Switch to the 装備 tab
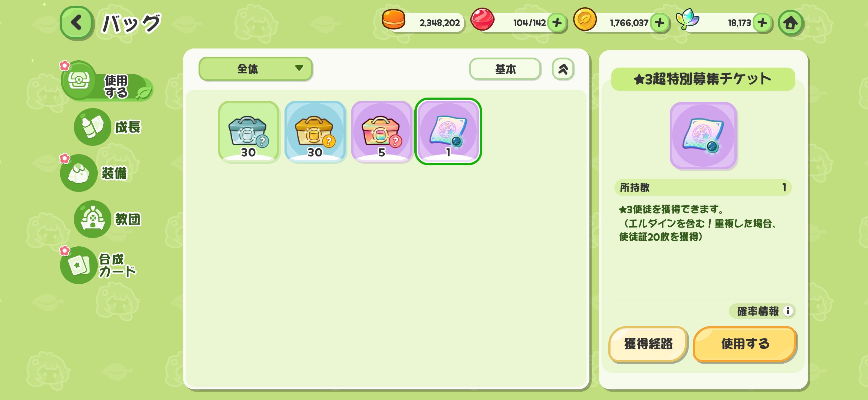This screenshot has height=400, width=868. (x=94, y=173)
